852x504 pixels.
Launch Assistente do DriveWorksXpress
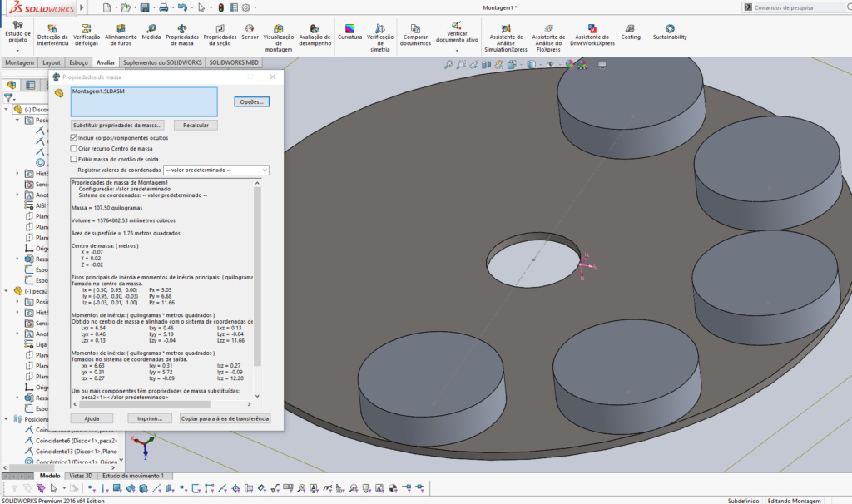pyautogui.click(x=592, y=35)
